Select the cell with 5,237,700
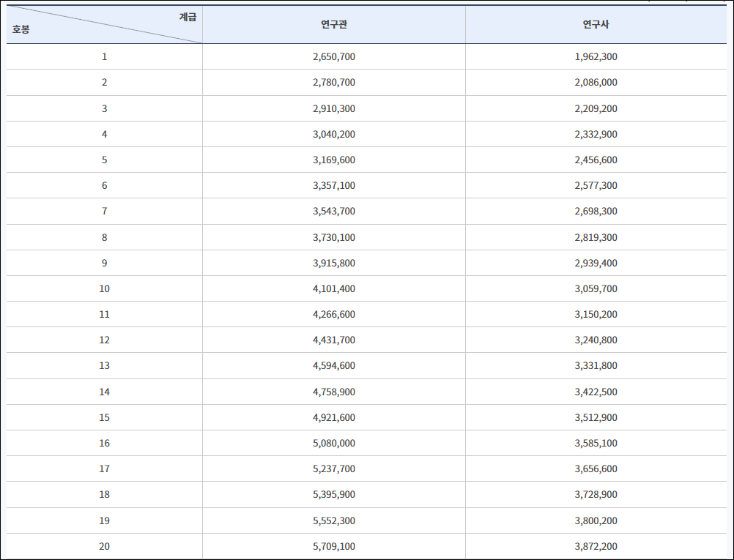The height and width of the screenshot is (560, 734). point(334,468)
